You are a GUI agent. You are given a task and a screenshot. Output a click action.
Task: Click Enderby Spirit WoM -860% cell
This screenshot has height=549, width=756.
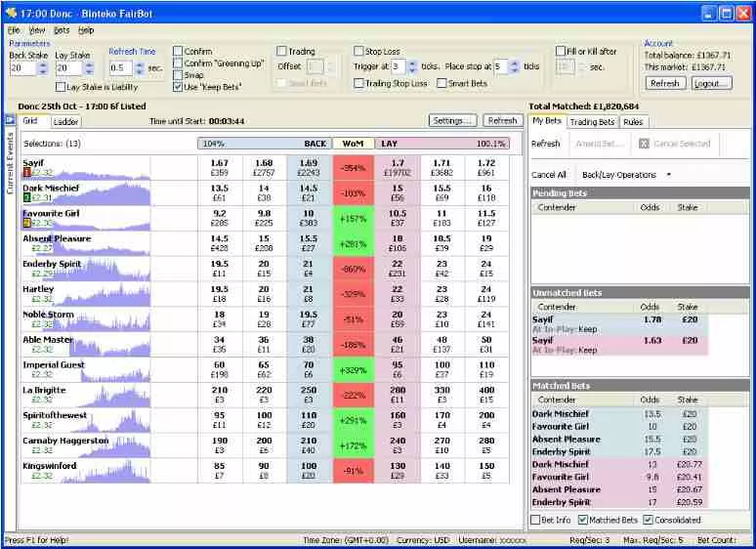tap(354, 269)
